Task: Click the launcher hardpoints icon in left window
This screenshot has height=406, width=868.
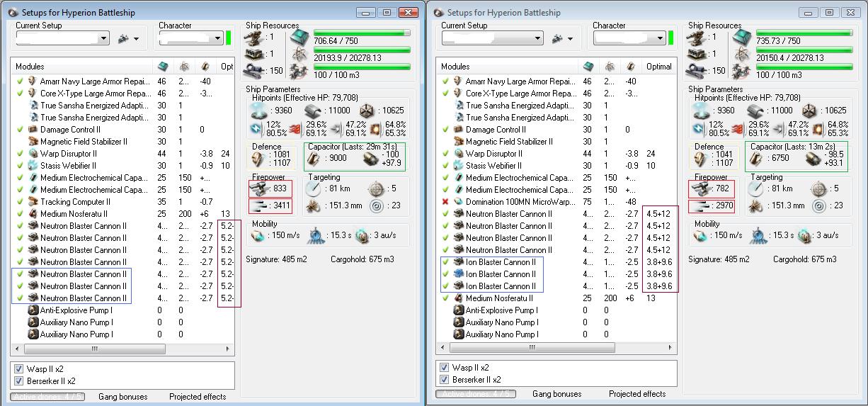Action: (x=256, y=54)
